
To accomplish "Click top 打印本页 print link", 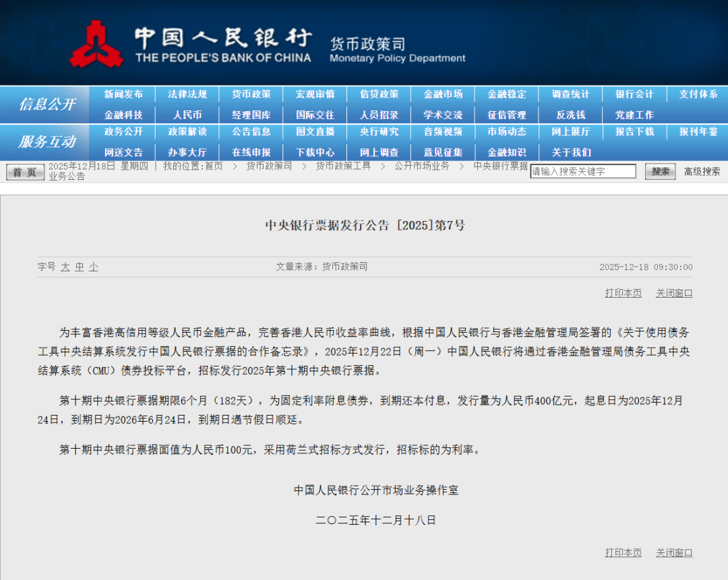I will coord(623,293).
